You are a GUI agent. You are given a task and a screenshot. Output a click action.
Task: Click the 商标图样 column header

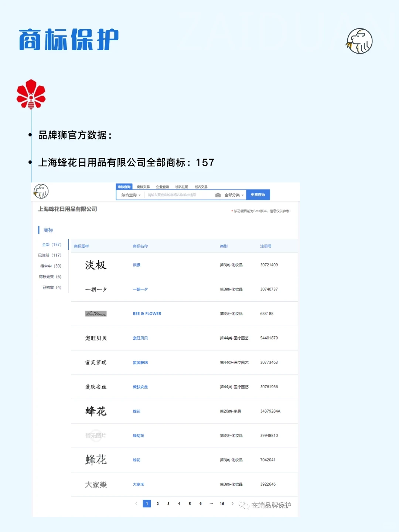click(81, 246)
